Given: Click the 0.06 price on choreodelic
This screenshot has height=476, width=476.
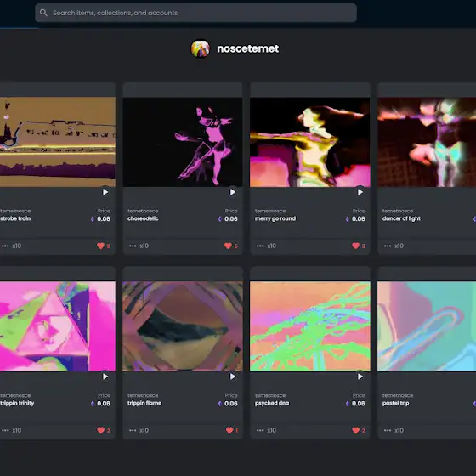Looking at the screenshot, I should click(231, 219).
